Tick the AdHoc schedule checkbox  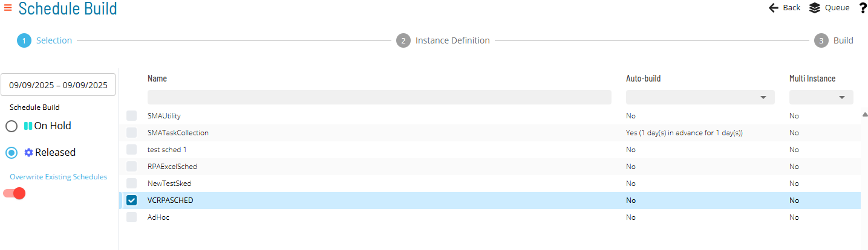(x=131, y=217)
